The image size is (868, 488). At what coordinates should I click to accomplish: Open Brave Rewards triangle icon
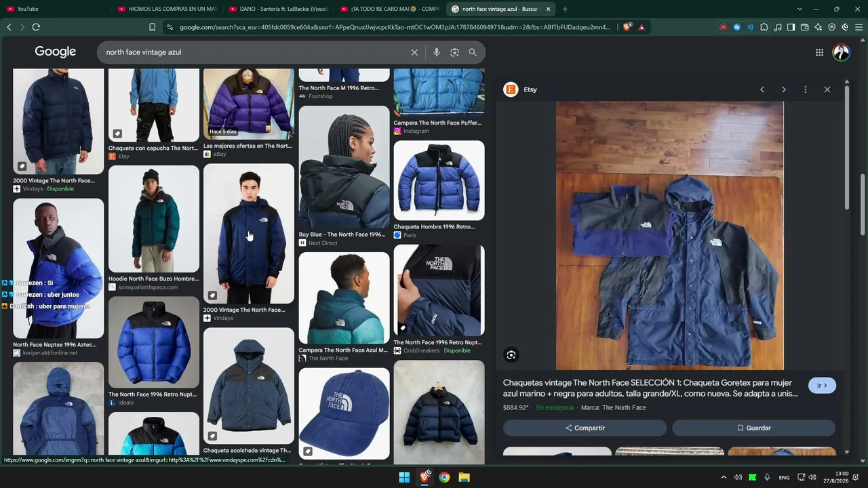[x=642, y=27]
